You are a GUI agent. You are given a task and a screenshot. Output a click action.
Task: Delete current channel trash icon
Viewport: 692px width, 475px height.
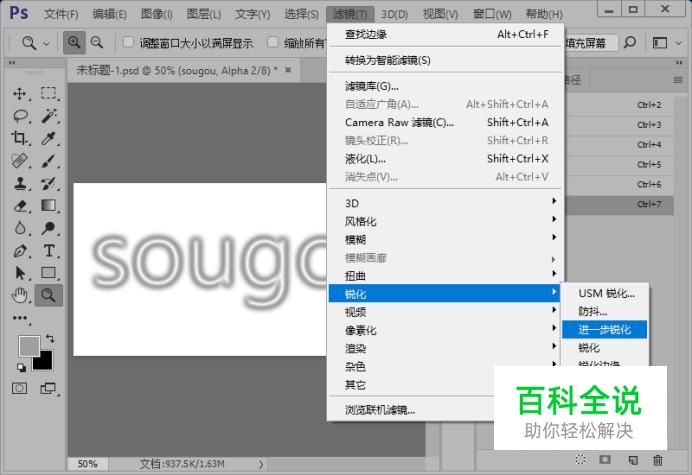(658, 460)
